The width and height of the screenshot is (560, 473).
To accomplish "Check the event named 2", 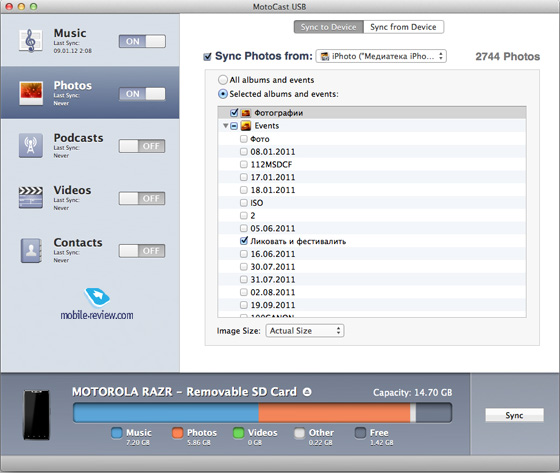I will pos(244,215).
